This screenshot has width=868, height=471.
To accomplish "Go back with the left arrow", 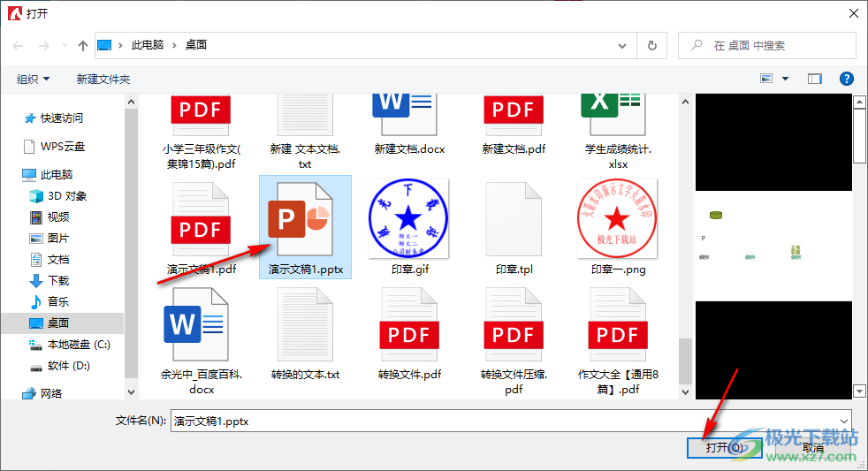I will pyautogui.click(x=18, y=45).
